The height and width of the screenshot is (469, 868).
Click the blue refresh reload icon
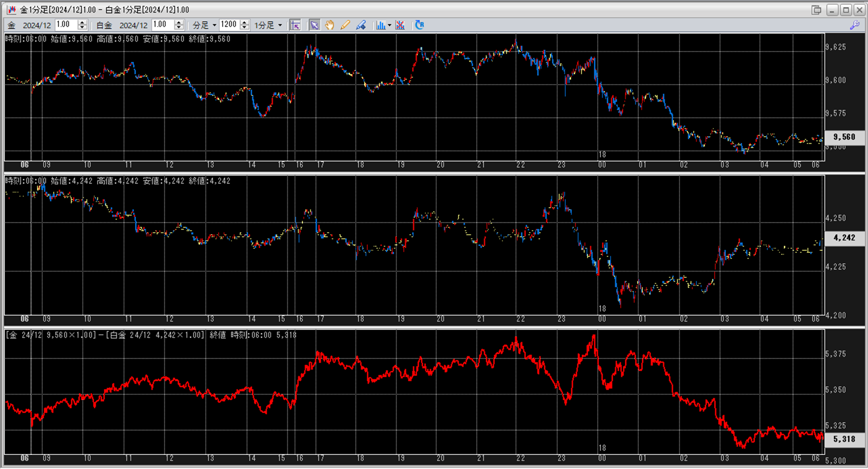420,25
